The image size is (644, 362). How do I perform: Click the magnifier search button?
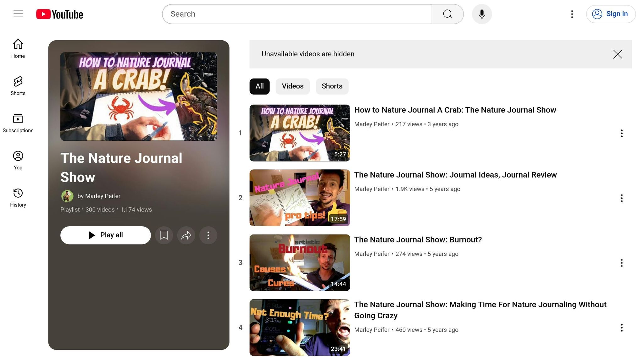point(447,14)
